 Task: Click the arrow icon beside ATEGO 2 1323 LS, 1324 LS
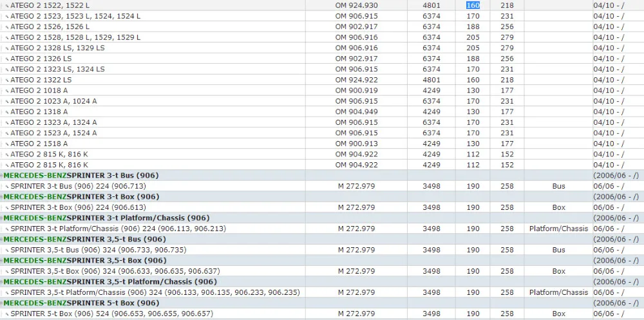[x=7, y=70]
